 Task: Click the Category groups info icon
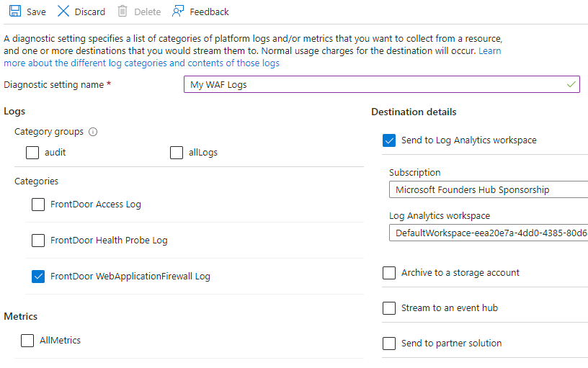(x=93, y=132)
